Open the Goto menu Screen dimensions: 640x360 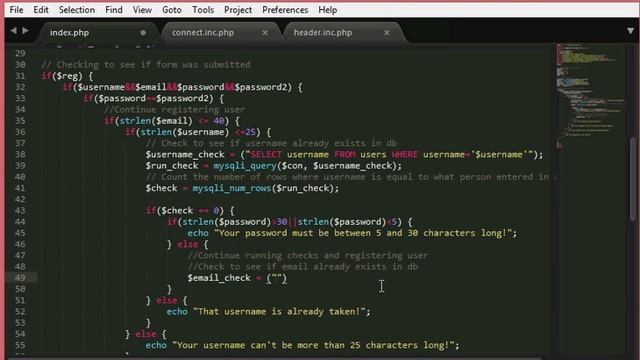pos(172,10)
